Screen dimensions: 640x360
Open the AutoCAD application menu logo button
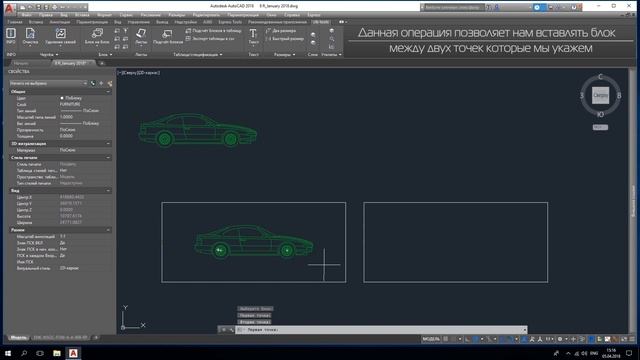[x=9, y=8]
